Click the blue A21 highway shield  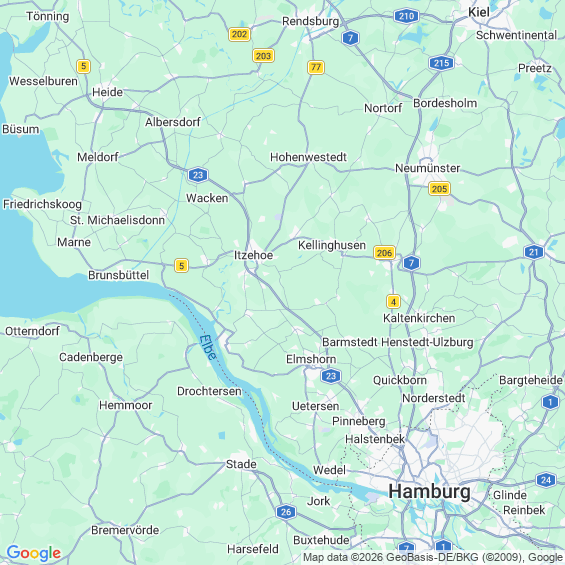tap(534, 252)
